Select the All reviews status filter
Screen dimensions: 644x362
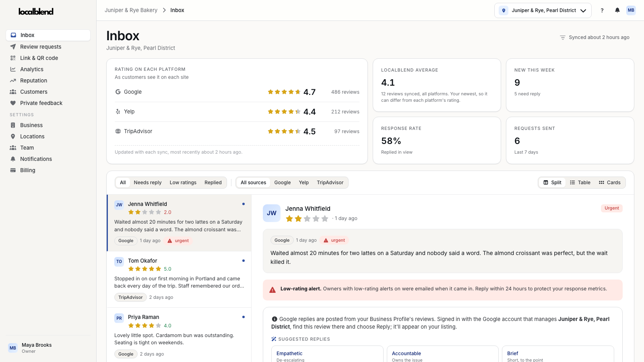point(123,183)
